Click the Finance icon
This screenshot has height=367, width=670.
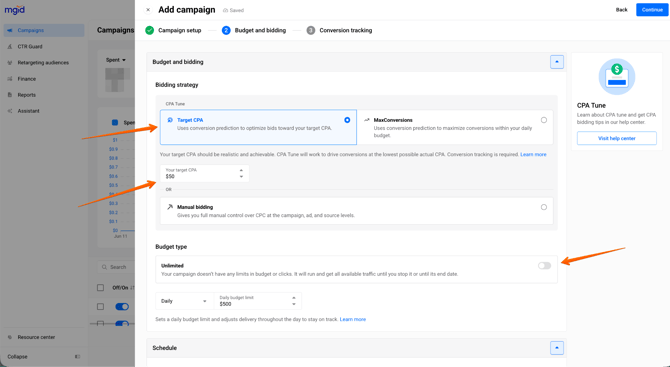tap(10, 79)
